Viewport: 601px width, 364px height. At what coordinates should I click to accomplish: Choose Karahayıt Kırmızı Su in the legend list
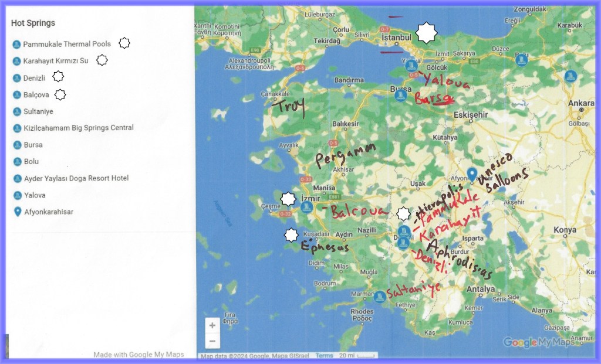(x=55, y=60)
